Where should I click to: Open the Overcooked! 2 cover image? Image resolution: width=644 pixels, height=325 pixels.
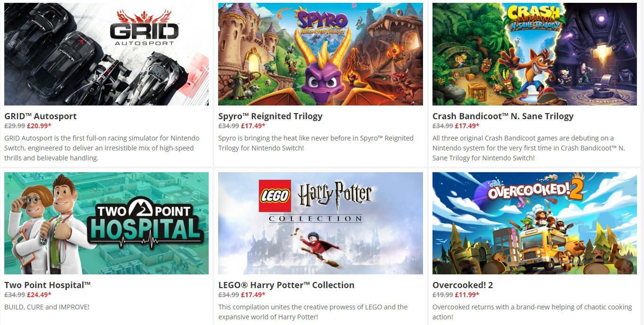(x=535, y=223)
